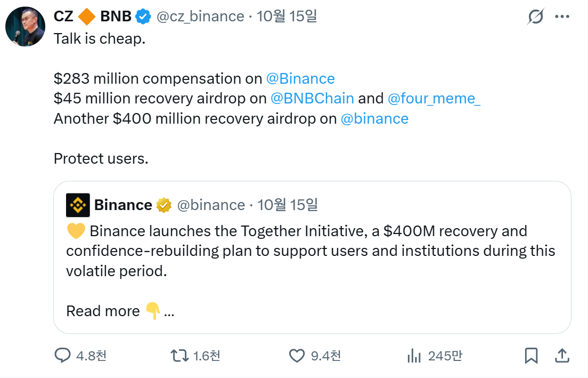Click the reply comment icon
The height and width of the screenshot is (378, 588).
click(x=63, y=356)
